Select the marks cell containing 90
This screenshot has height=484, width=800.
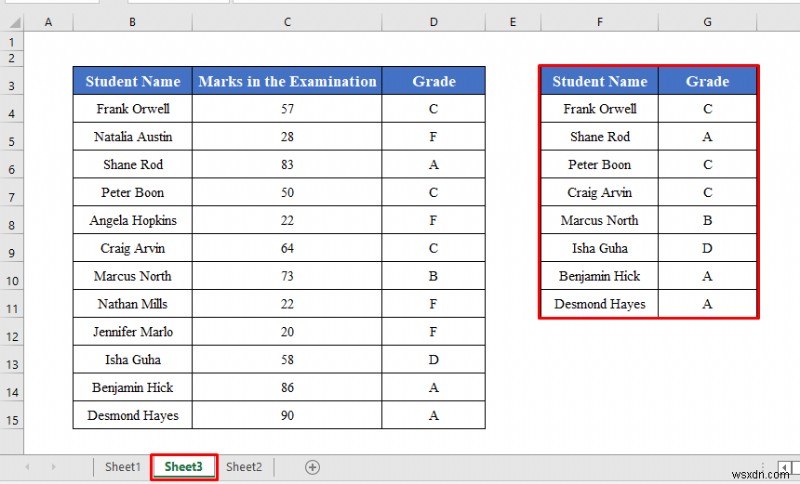[287, 415]
